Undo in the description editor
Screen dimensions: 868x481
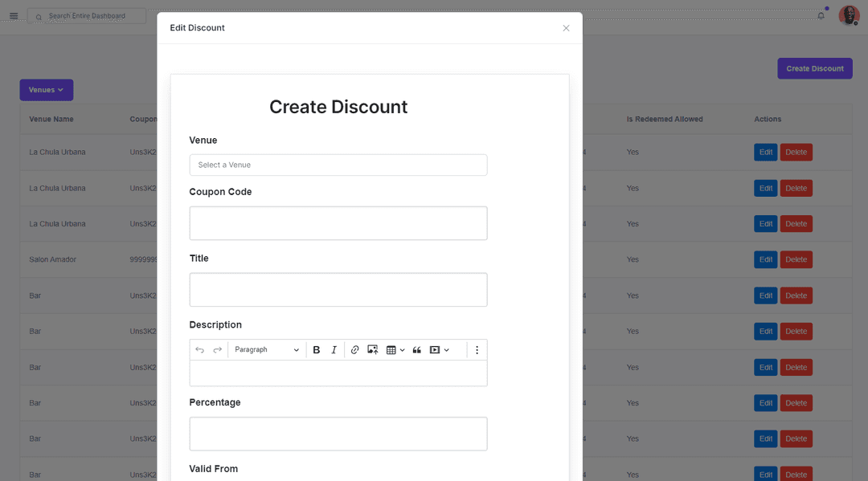click(200, 350)
